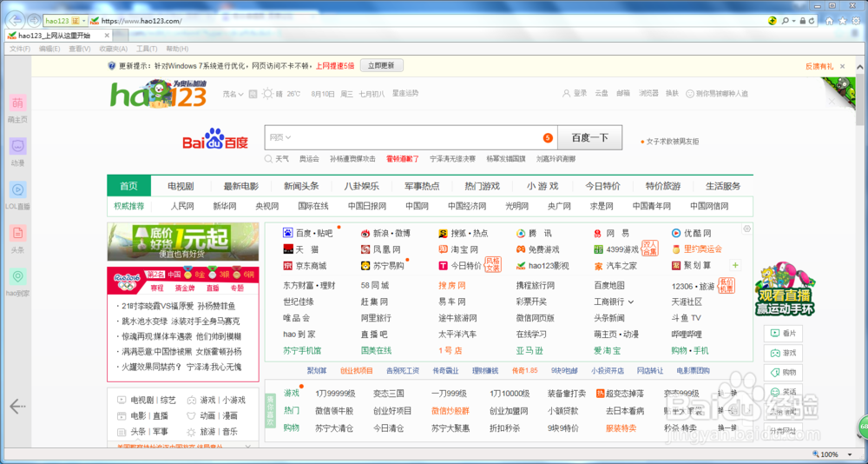The width and height of the screenshot is (868, 464).
Task: Open 工具(T) menu
Action: 147,49
